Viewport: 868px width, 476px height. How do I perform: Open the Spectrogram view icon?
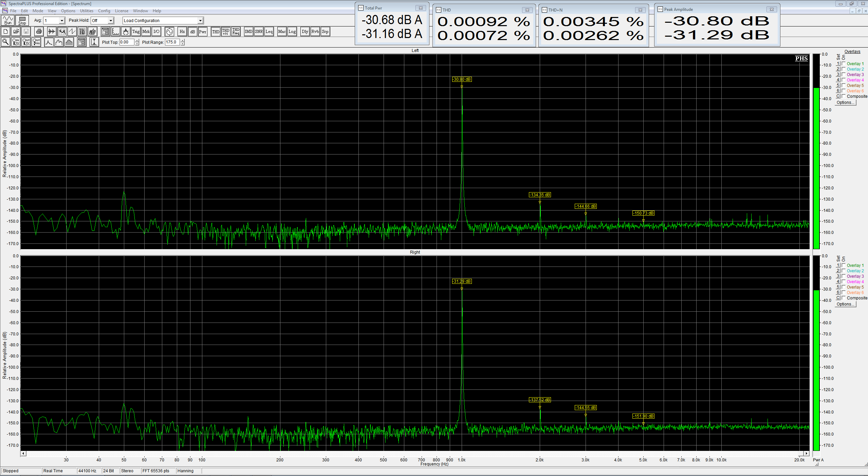[82, 32]
